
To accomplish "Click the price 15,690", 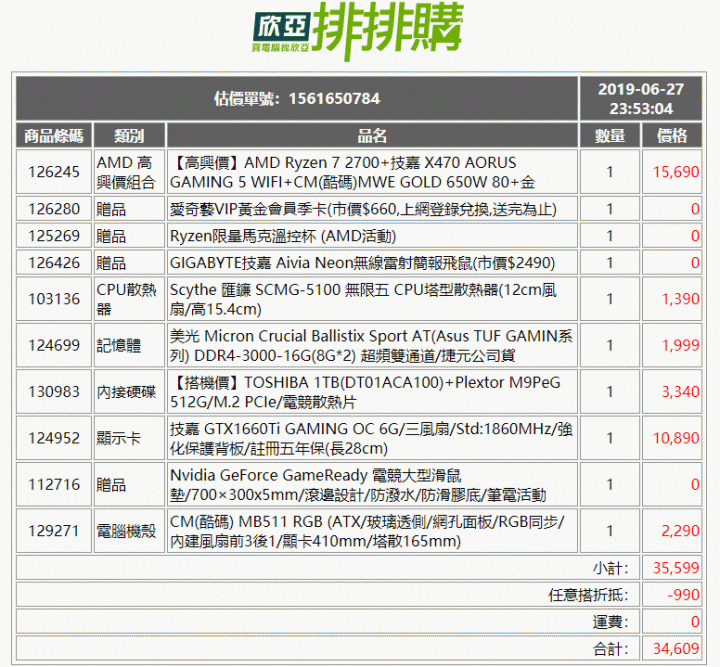I will (x=676, y=172).
